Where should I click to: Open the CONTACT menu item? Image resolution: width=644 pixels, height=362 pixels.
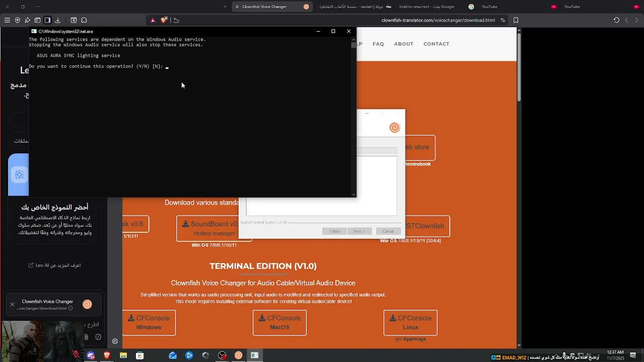(x=436, y=44)
